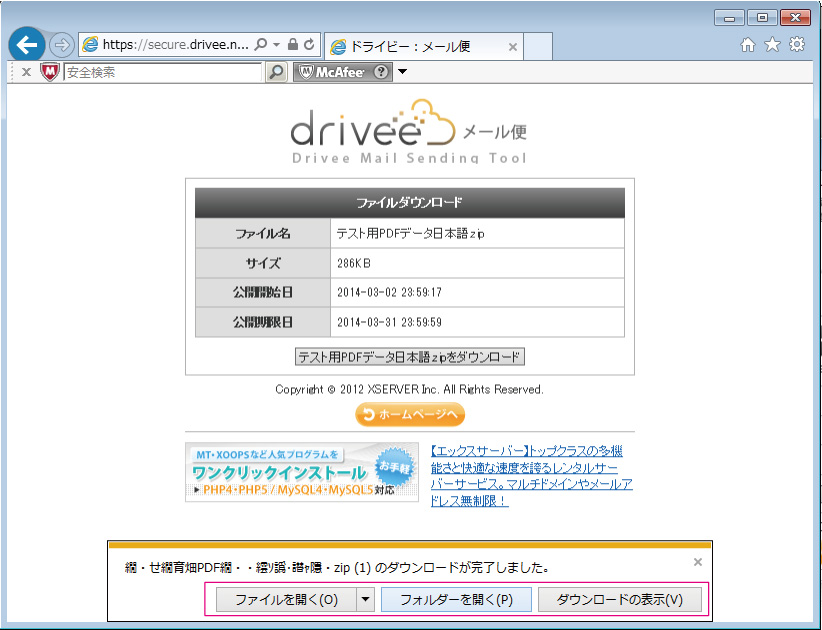Viewport: 822px width, 630px height.
Task: Click the サイズ label cell
Action: [263, 263]
